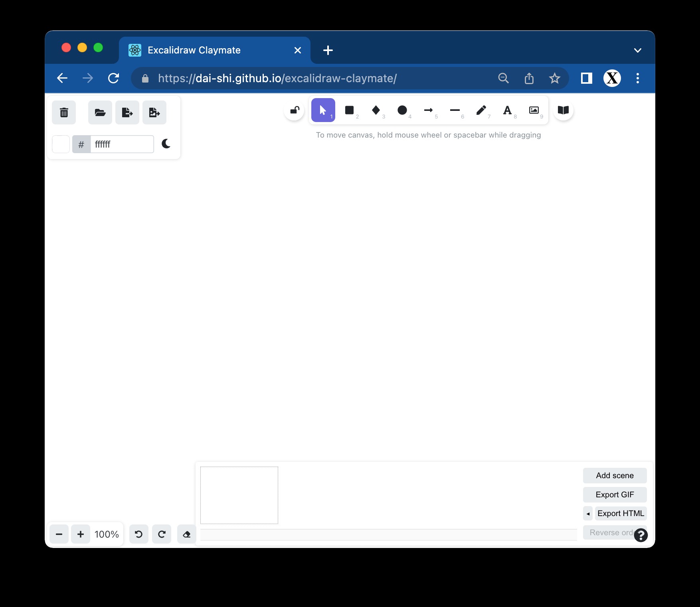Select the first scene thumbnail
700x607 pixels.
point(239,495)
